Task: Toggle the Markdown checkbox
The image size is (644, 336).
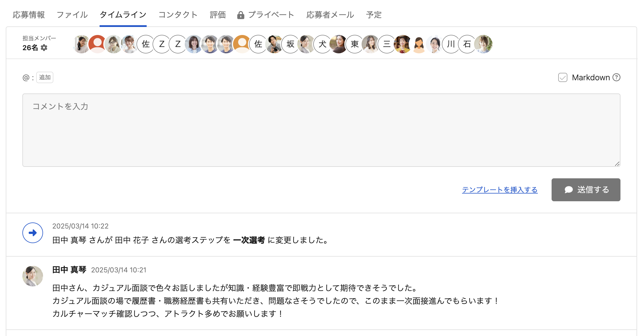Action: [562, 77]
